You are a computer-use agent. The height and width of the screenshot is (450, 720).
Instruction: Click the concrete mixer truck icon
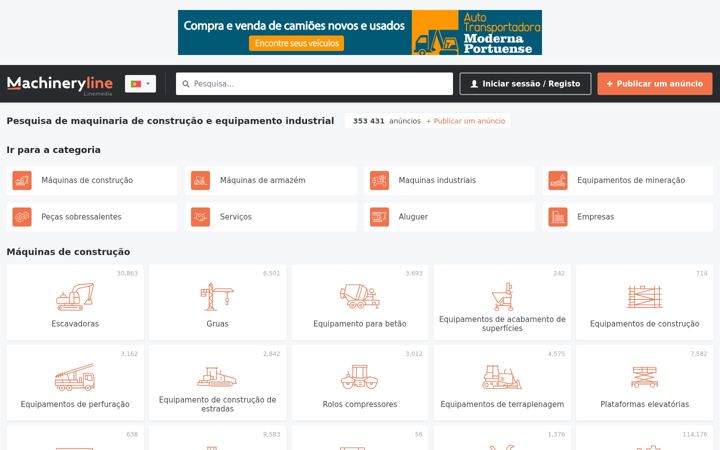click(x=360, y=296)
